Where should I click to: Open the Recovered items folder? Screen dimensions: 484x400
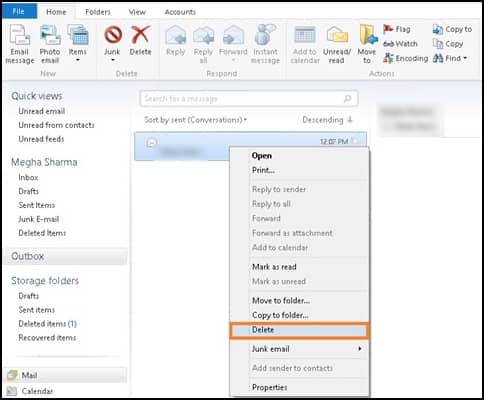pos(47,338)
